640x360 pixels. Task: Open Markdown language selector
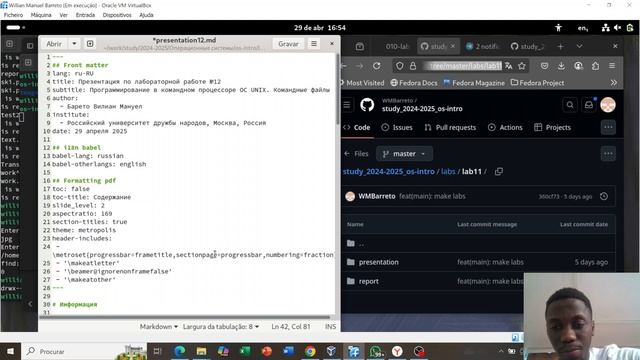point(158,327)
